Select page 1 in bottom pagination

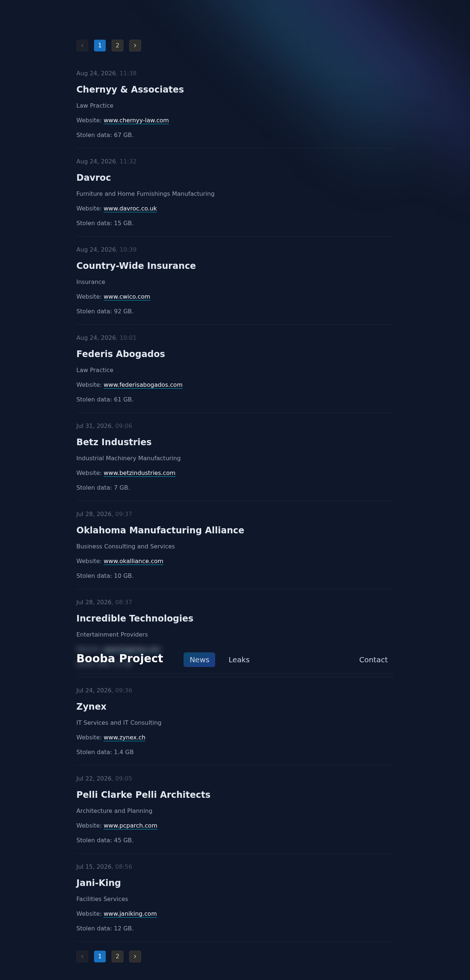(x=100, y=956)
